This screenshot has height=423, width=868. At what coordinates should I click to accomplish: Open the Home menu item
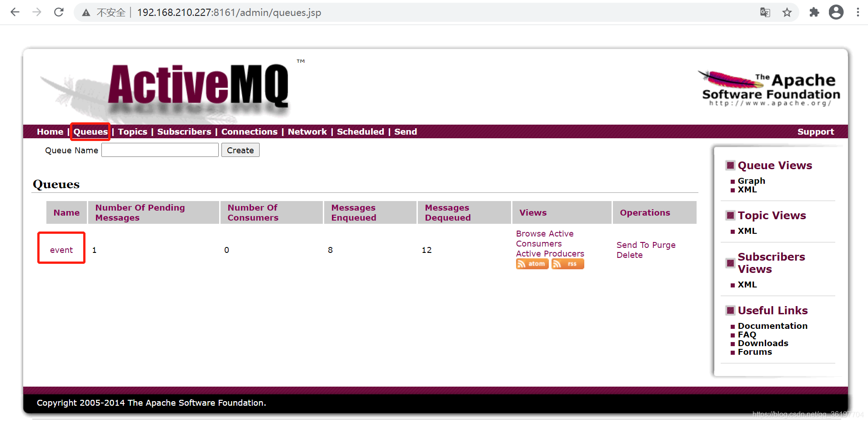click(50, 131)
